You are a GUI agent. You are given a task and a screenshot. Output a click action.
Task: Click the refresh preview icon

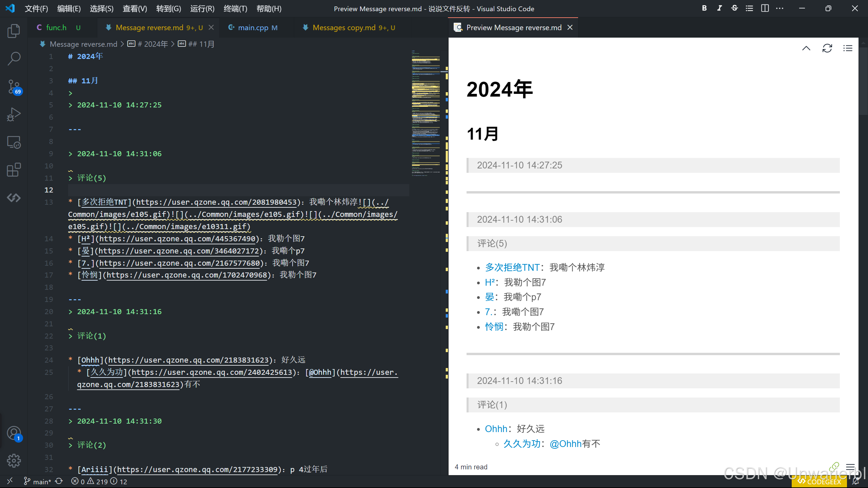pos(827,48)
